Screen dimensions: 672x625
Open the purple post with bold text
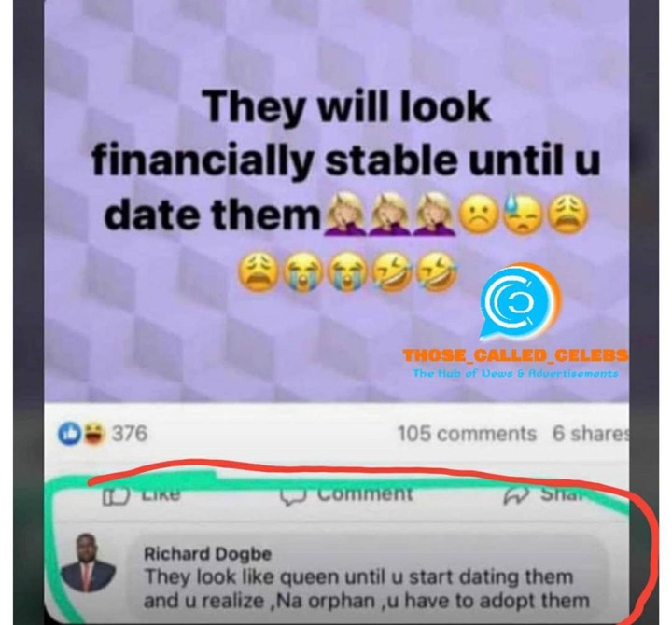point(337,201)
